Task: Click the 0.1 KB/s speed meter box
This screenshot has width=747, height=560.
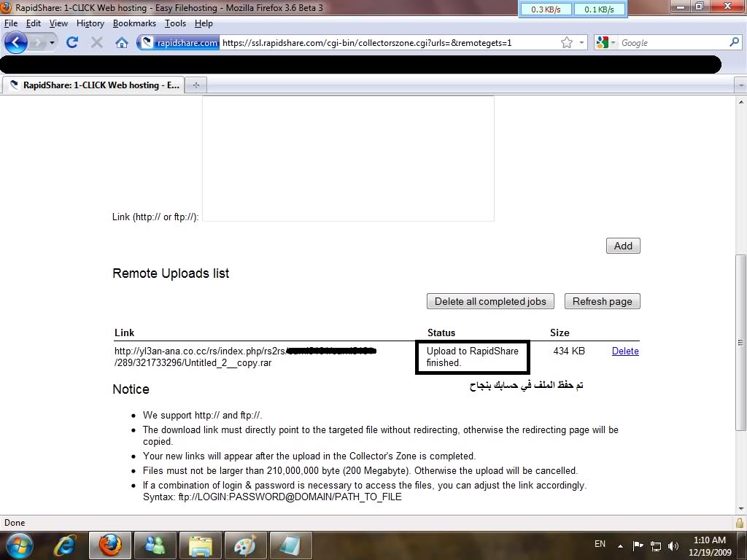Action: click(x=600, y=9)
